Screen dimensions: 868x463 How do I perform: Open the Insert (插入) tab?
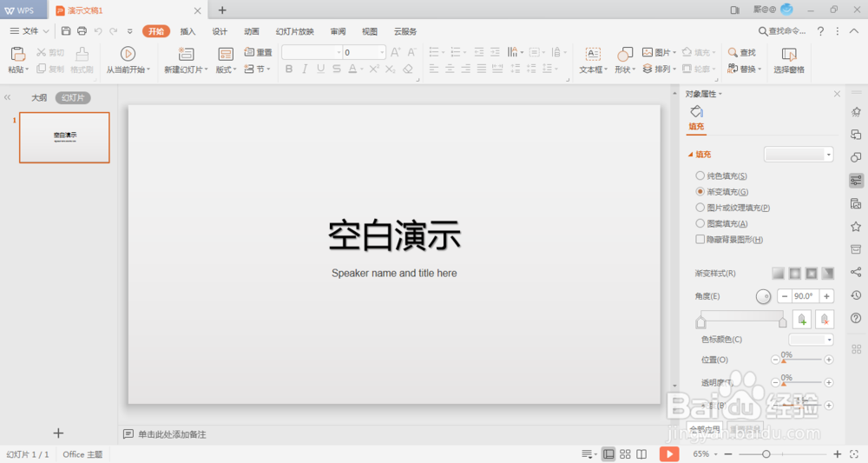click(187, 31)
